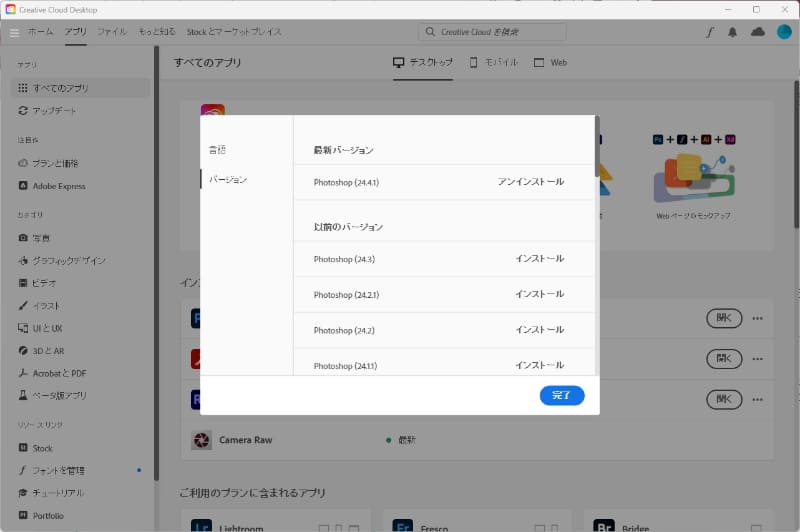Viewport: 800px width, 532px height.
Task: Switch to the アプリ tab
Action: pos(76,32)
